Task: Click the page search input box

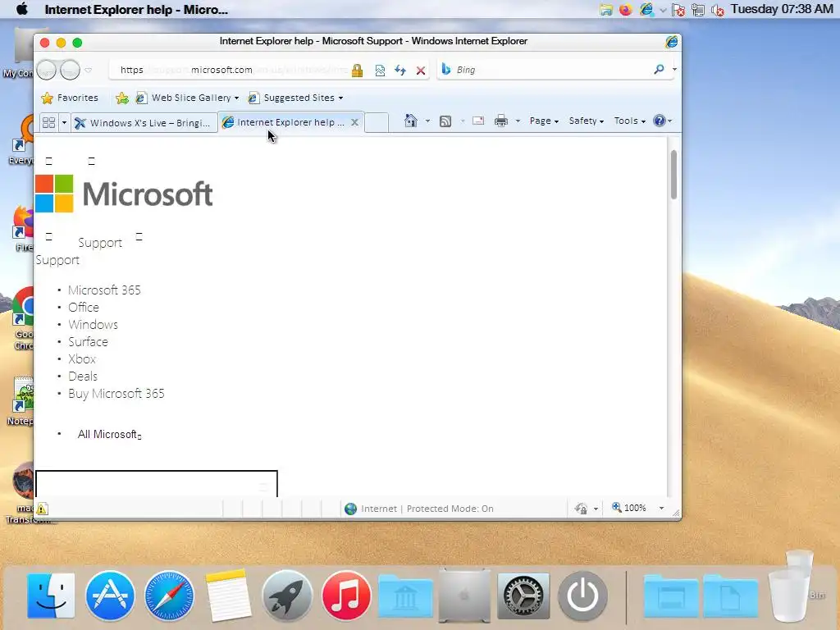Action: tap(157, 484)
